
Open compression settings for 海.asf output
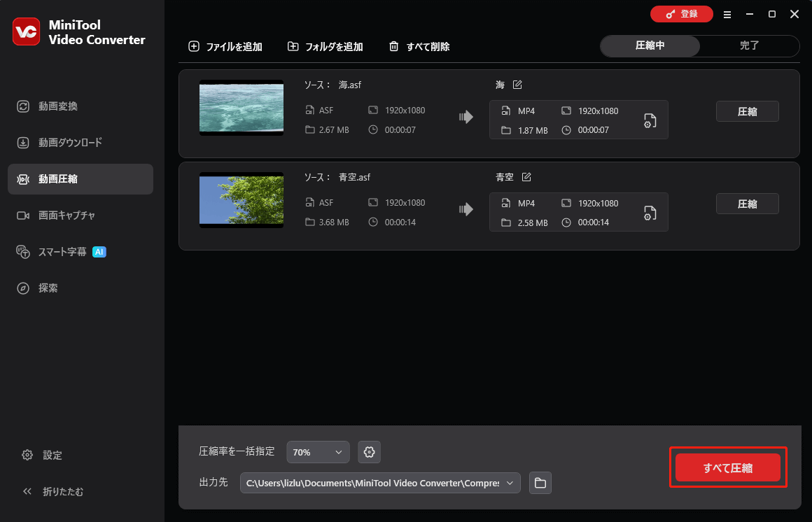click(x=650, y=120)
